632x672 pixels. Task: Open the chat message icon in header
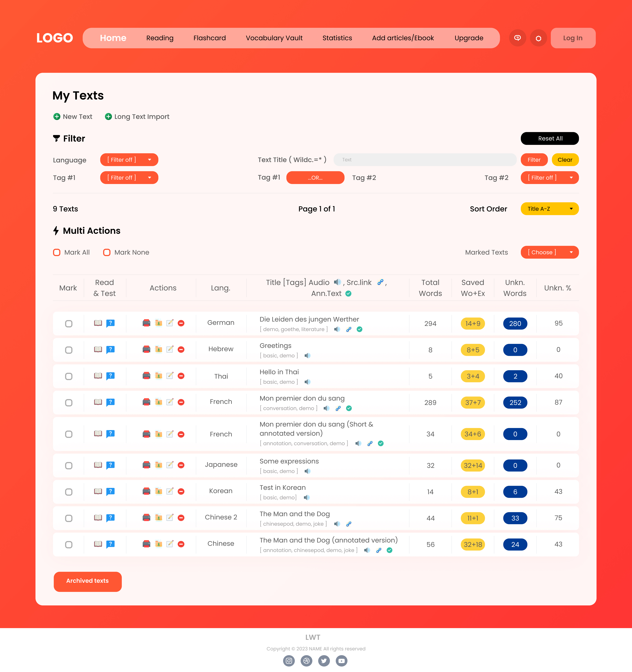[x=517, y=38]
